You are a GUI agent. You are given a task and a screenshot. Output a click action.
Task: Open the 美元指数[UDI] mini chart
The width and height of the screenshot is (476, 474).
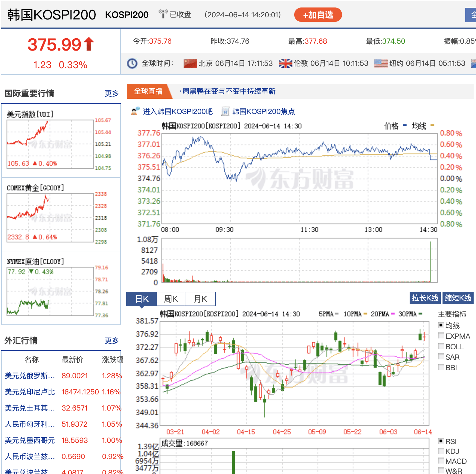coord(61,141)
